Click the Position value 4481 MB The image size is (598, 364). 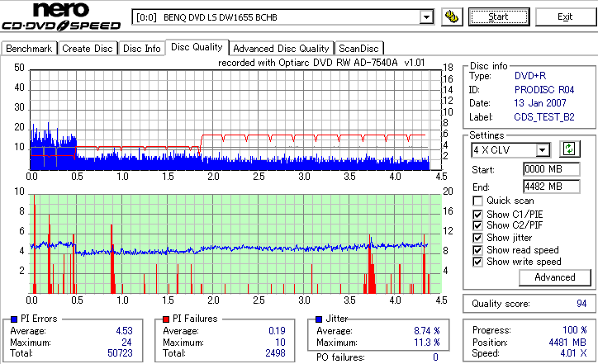click(567, 343)
